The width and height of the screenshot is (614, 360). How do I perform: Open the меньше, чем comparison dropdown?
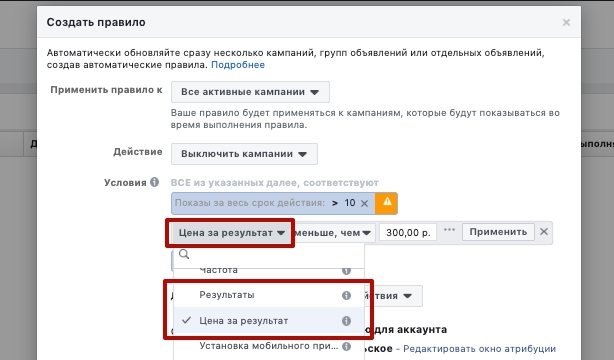click(x=334, y=233)
